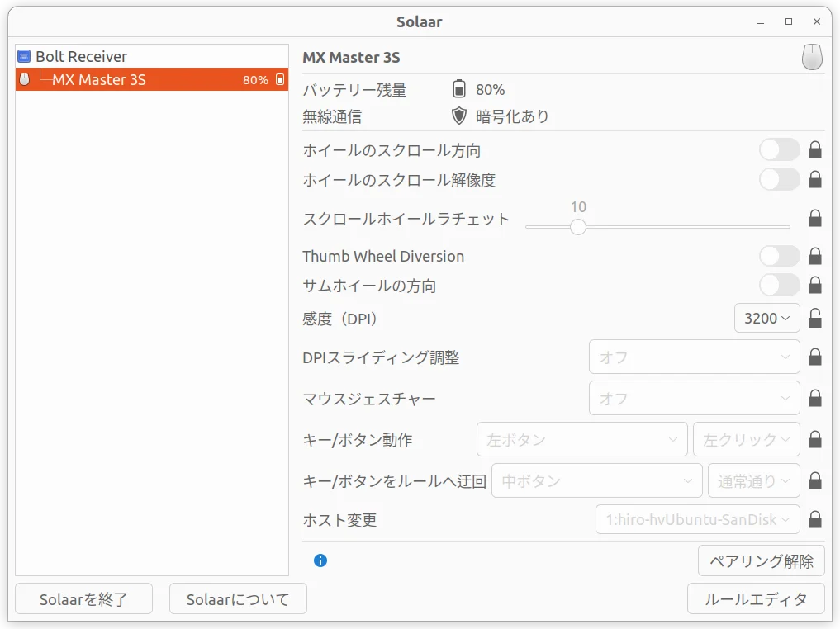840x629 pixels.
Task: Click the battery icon next to 80% in details
Action: [x=459, y=89]
